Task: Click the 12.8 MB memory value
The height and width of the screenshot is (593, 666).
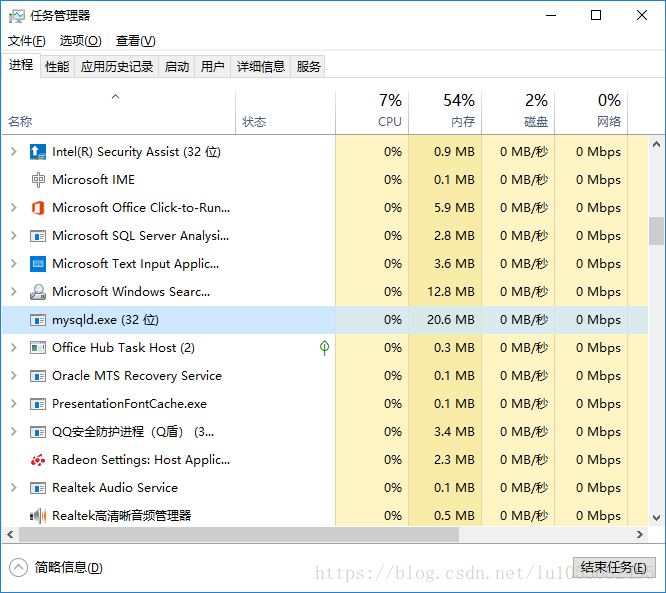Action: tap(451, 292)
